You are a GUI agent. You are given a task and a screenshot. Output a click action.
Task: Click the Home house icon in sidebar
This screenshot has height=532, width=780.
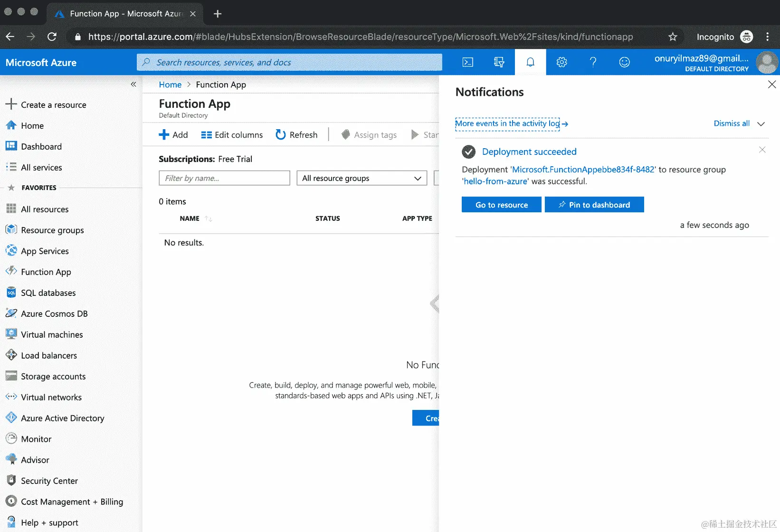click(11, 125)
